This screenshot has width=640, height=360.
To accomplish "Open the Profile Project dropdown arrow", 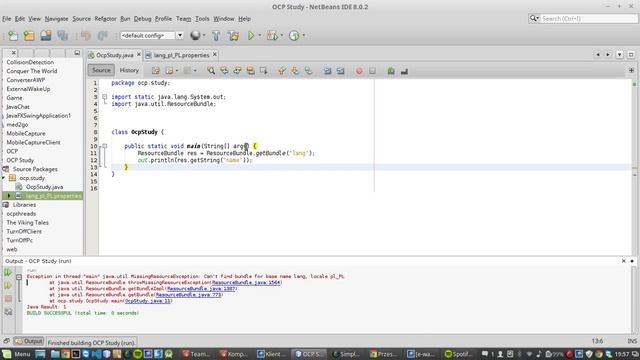I will (304, 36).
